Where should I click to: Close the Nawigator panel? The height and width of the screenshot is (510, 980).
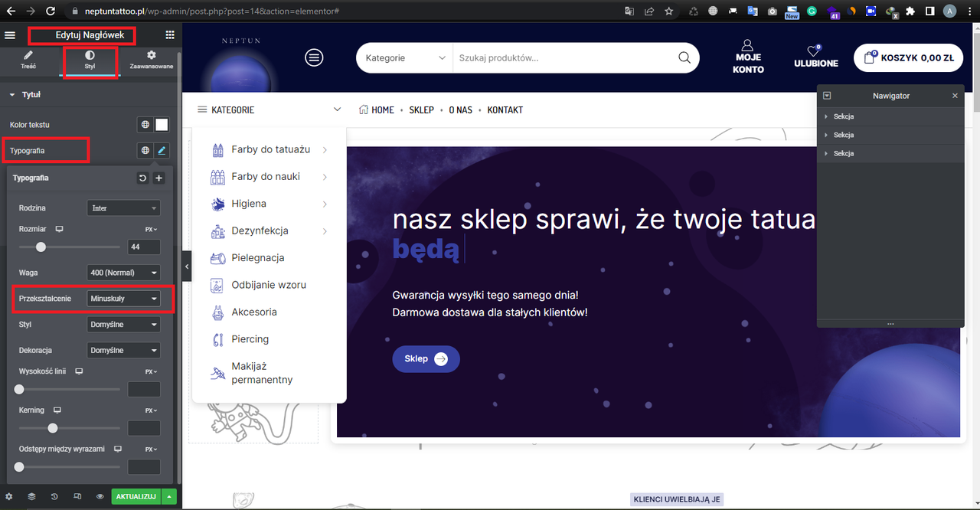pyautogui.click(x=955, y=96)
